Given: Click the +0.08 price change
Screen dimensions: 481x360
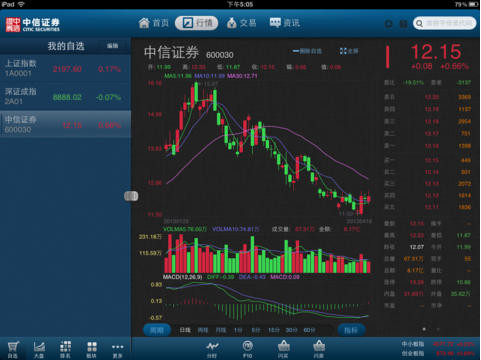Looking at the screenshot, I should pyautogui.click(x=422, y=66).
